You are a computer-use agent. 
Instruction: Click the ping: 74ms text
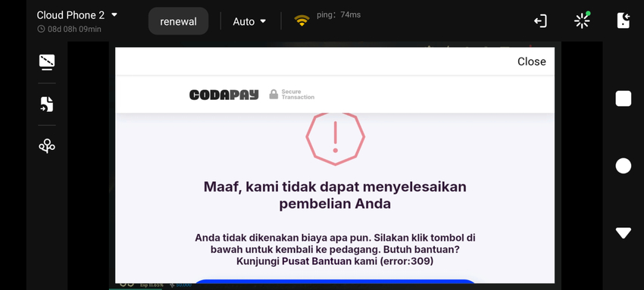[339, 15]
